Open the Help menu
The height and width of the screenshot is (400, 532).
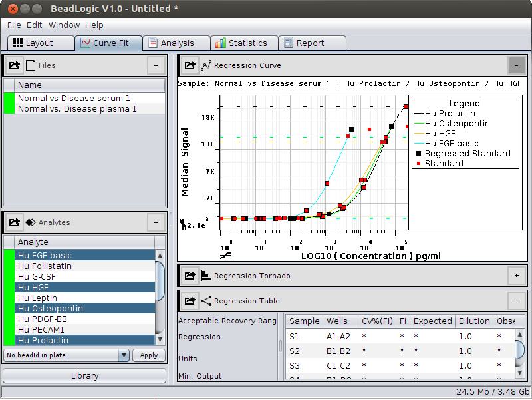(x=94, y=25)
